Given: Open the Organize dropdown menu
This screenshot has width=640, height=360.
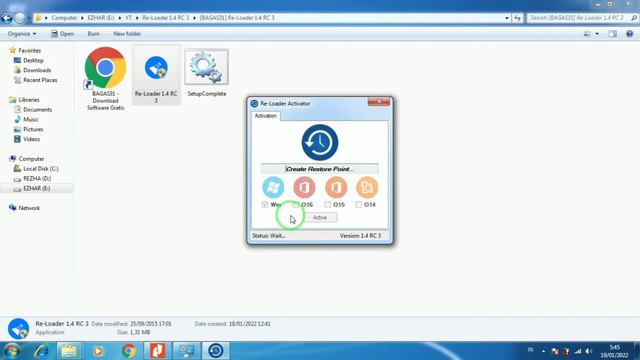Looking at the screenshot, I should pyautogui.click(x=22, y=34).
